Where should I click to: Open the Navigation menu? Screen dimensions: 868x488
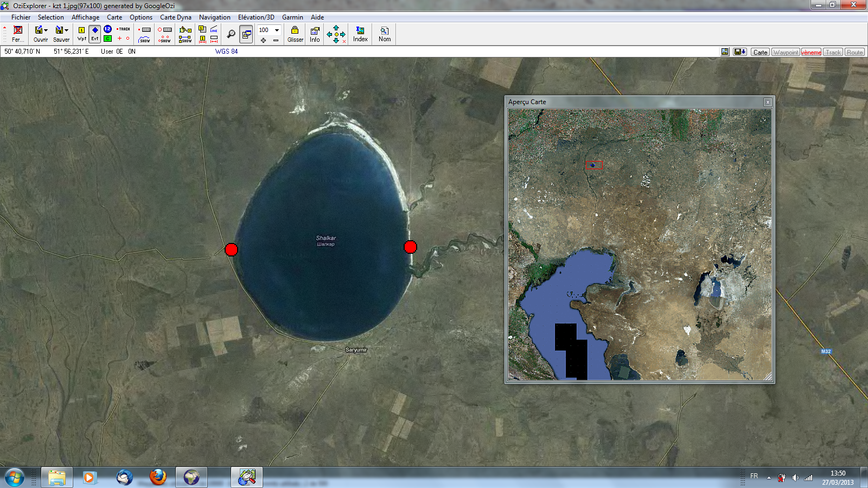[x=214, y=17]
